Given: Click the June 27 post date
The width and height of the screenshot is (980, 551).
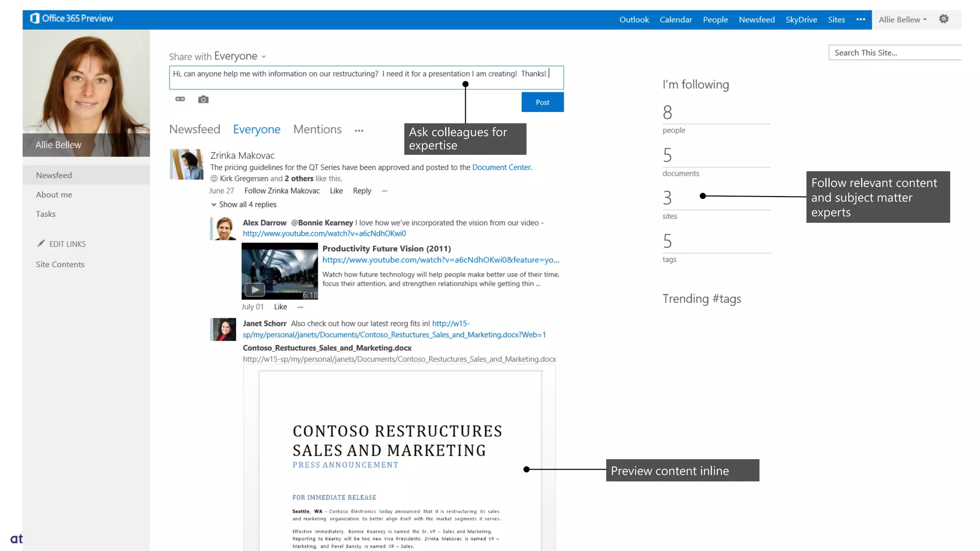Looking at the screenshot, I should (222, 191).
